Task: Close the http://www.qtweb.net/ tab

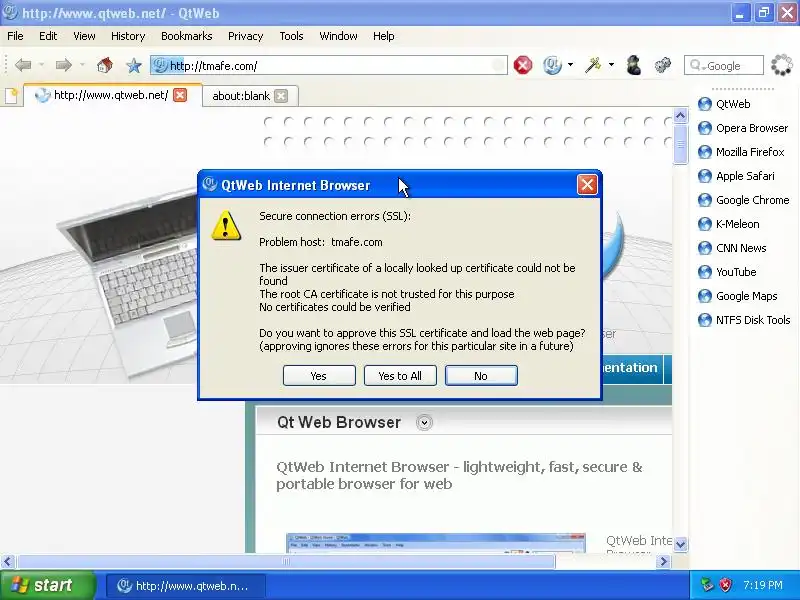Action: click(x=180, y=95)
